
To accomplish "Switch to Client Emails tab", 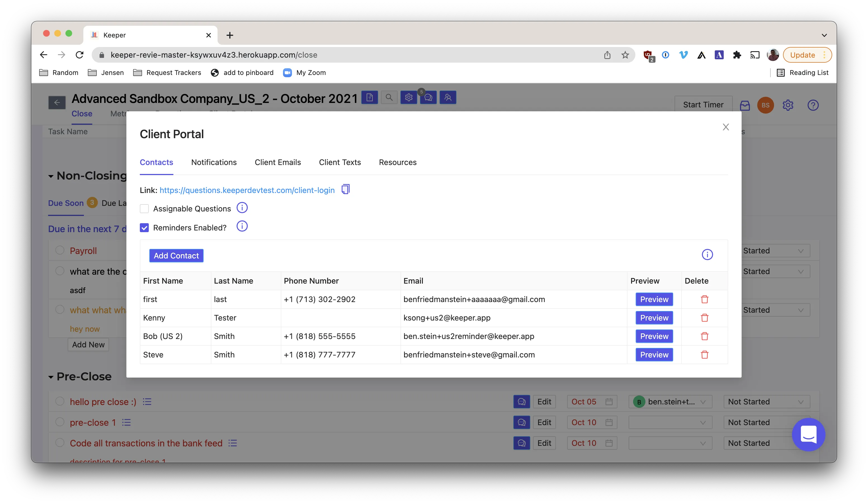I will coord(278,162).
